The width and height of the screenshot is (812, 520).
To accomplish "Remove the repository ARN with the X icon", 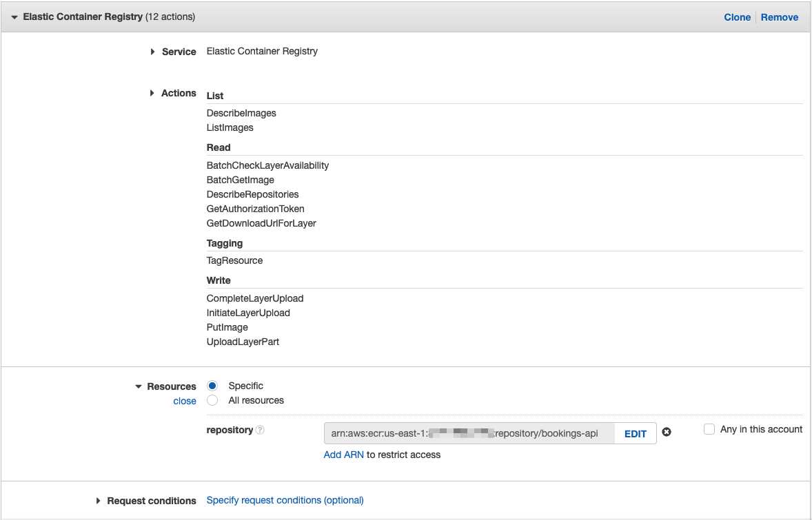I will coord(667,432).
